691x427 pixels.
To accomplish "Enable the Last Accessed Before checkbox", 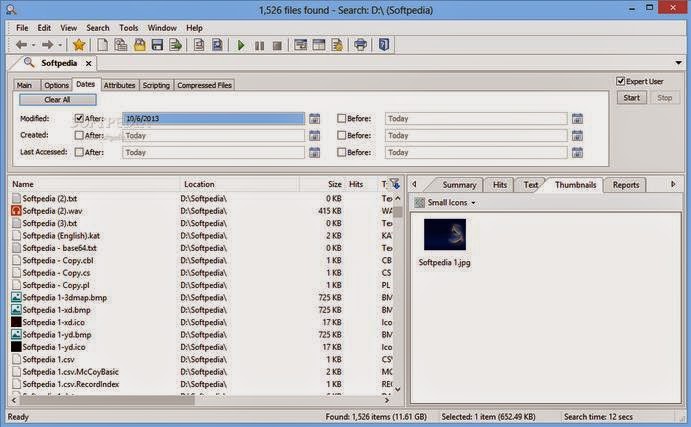I will tap(341, 152).
